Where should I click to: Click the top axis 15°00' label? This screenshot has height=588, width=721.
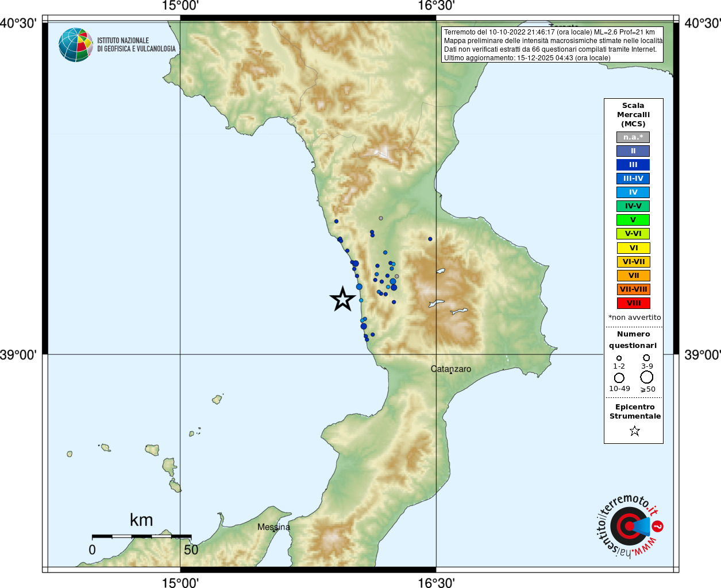pos(180,6)
